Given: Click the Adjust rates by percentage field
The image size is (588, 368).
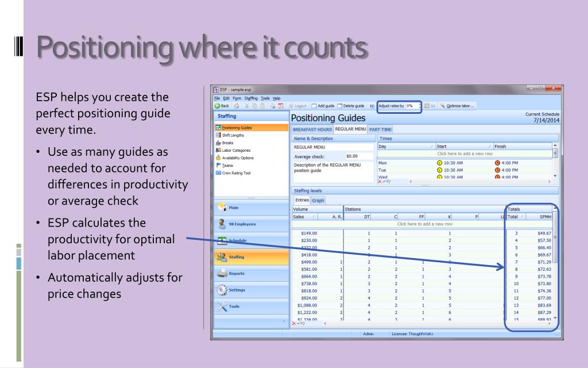Looking at the screenshot, I should coord(412,106).
